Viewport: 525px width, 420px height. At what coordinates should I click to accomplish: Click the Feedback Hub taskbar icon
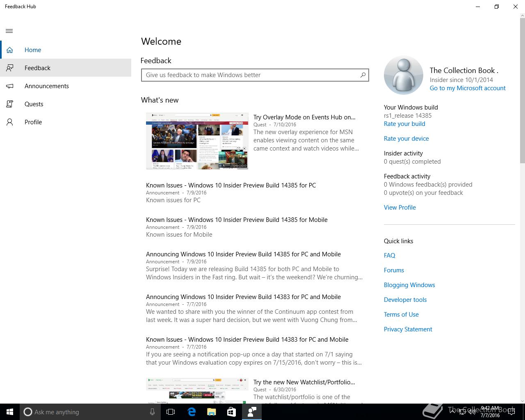[x=251, y=412]
